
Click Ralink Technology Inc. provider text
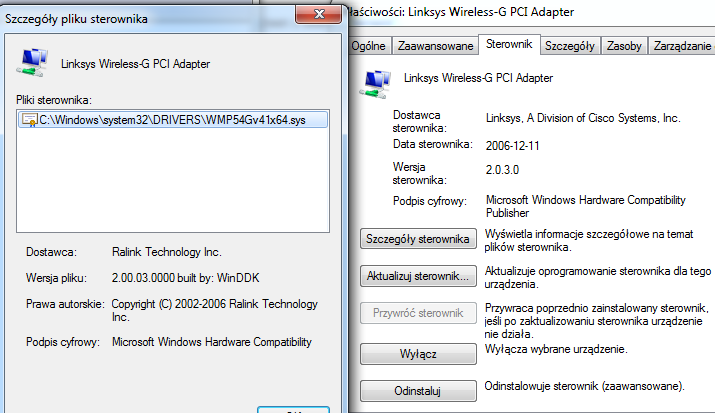(x=166, y=252)
